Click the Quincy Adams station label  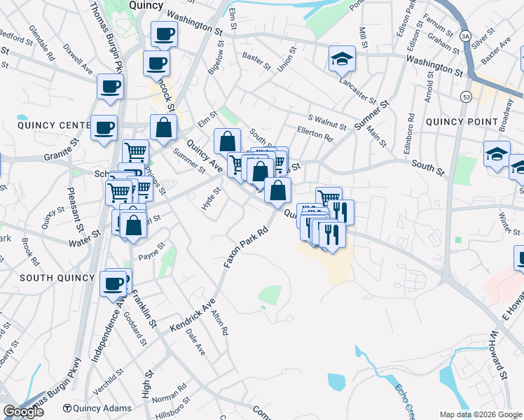click(102, 408)
